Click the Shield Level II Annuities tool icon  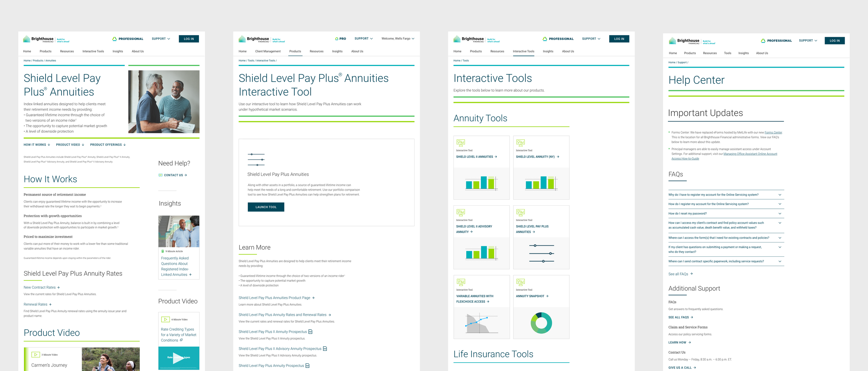pyautogui.click(x=461, y=142)
